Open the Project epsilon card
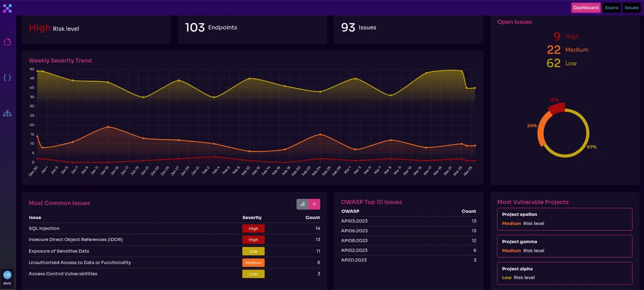The width and height of the screenshot is (644, 290). tap(564, 219)
